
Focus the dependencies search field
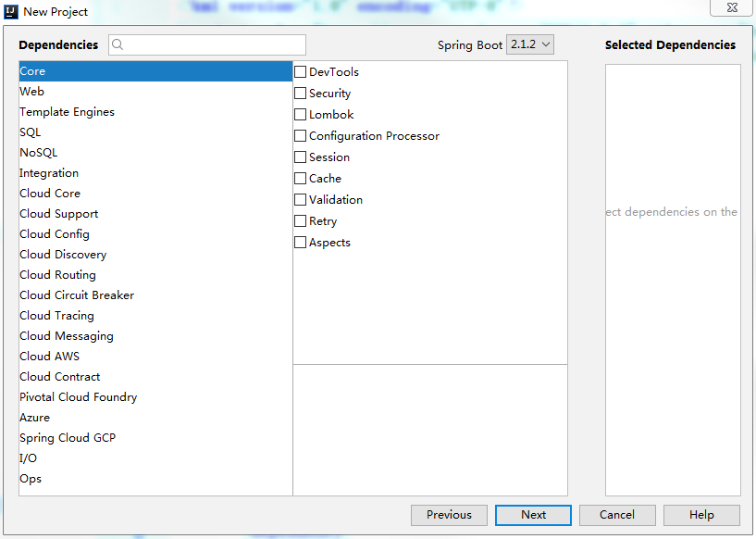click(x=207, y=44)
